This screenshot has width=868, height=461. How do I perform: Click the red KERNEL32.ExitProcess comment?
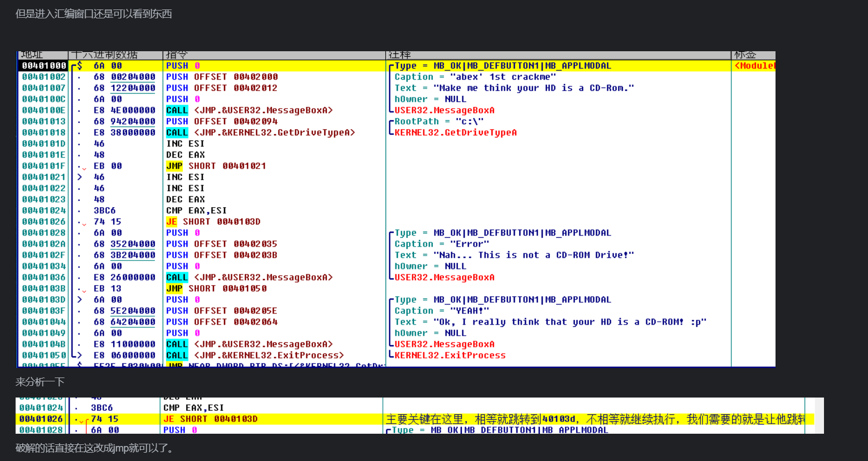450,355
